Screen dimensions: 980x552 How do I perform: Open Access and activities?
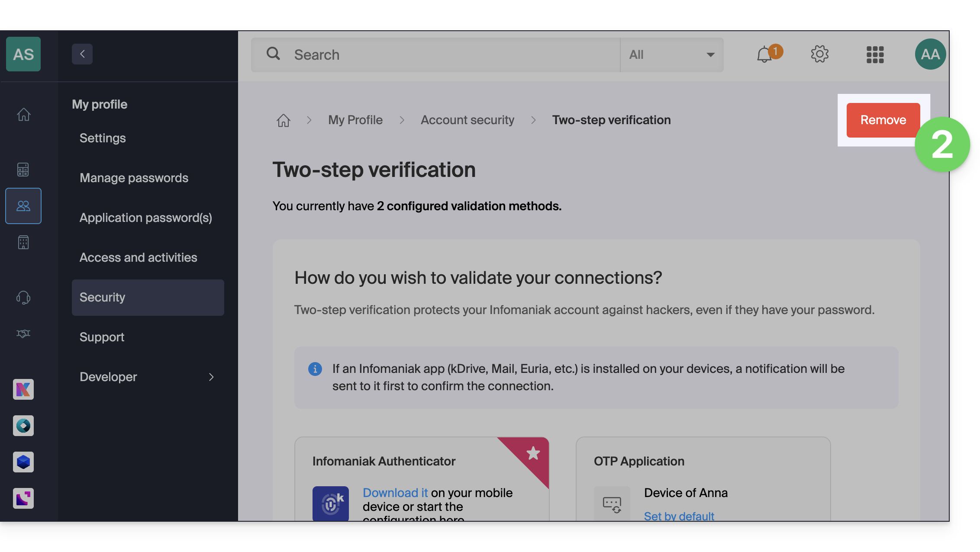[x=138, y=257]
